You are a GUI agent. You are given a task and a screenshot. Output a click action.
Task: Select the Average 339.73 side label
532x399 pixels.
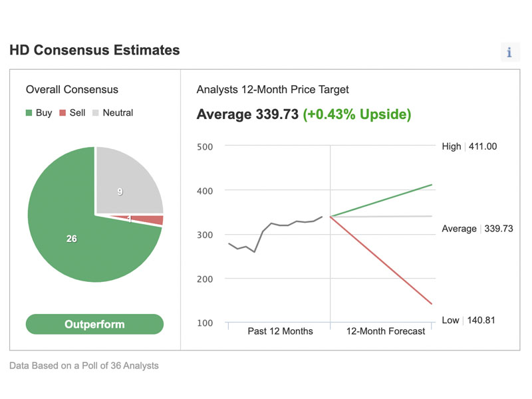pos(477,228)
